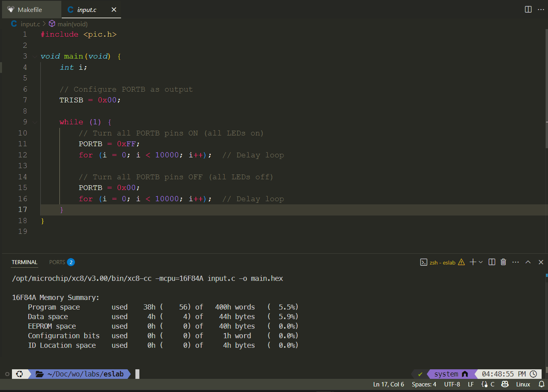Click 'PORTB = 0x00;' code line

coord(109,188)
